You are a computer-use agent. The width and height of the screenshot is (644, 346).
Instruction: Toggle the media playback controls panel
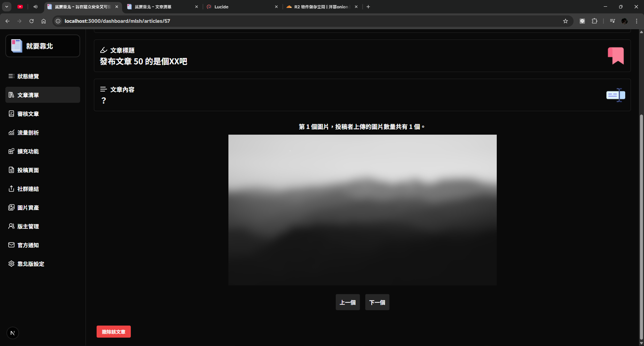pos(612,21)
